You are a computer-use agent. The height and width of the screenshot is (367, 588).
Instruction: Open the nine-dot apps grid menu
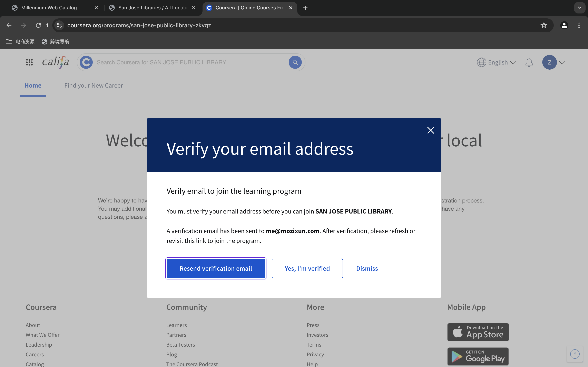[x=29, y=62]
